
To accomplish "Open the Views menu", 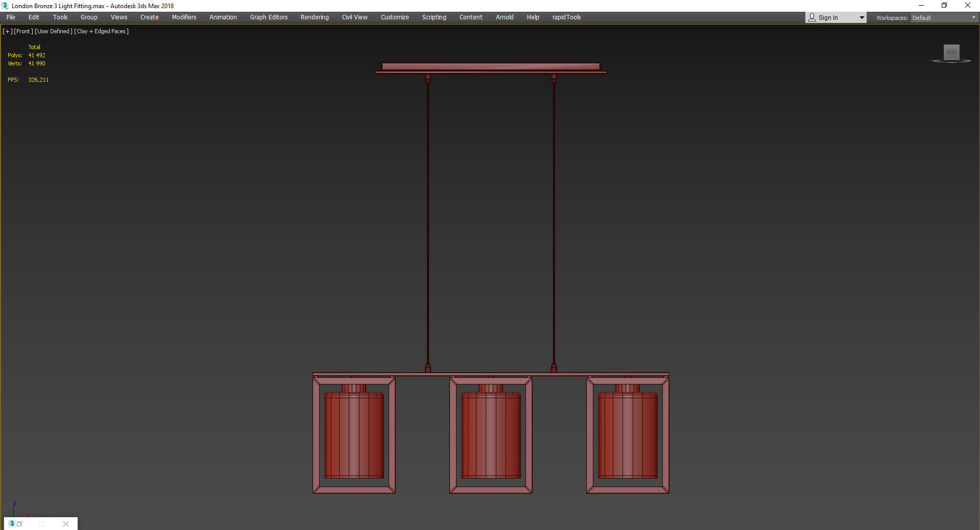I will click(119, 17).
